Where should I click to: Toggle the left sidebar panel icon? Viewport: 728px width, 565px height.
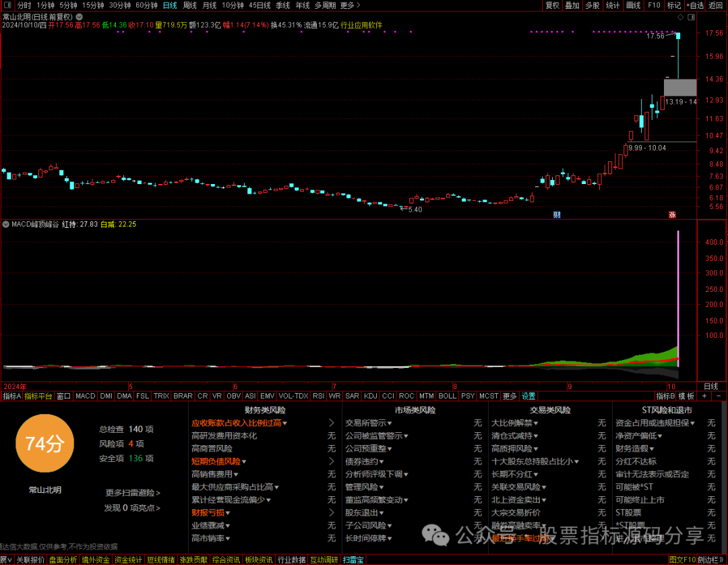(7, 5)
